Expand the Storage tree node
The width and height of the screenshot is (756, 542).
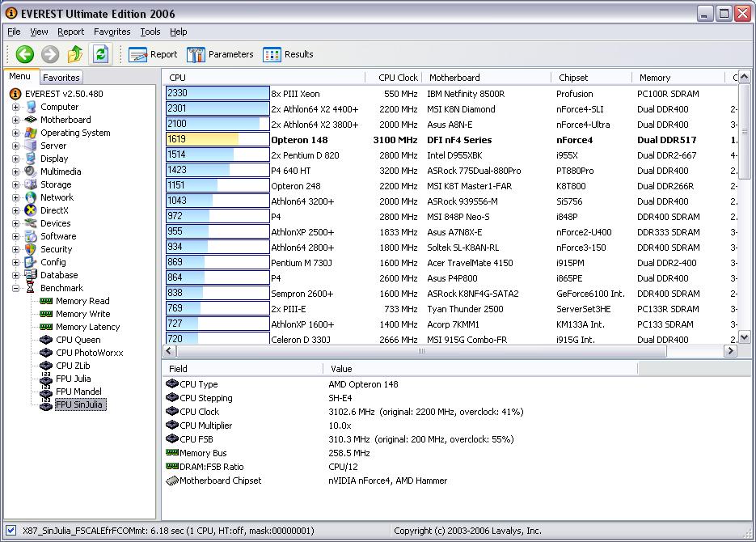(16, 184)
